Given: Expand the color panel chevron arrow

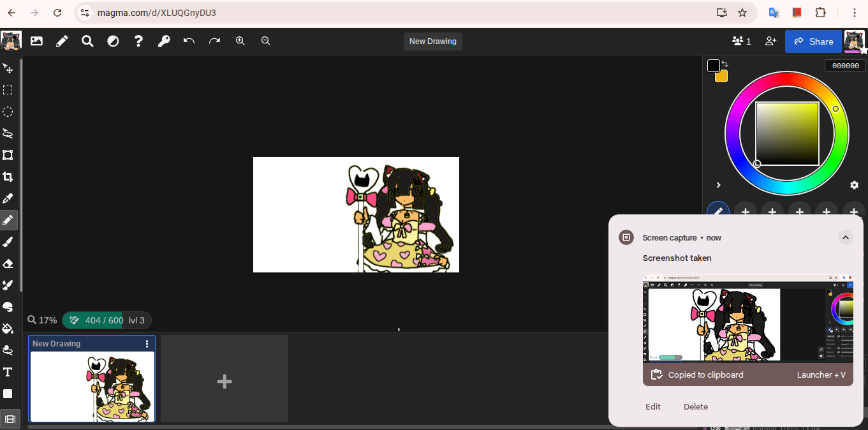Looking at the screenshot, I should pos(718,185).
